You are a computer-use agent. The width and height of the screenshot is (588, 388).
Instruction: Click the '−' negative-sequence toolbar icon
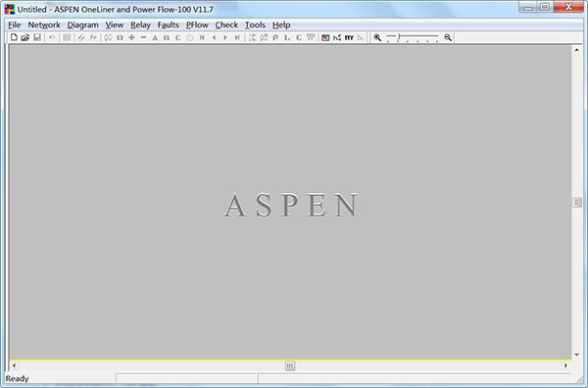pos(143,37)
